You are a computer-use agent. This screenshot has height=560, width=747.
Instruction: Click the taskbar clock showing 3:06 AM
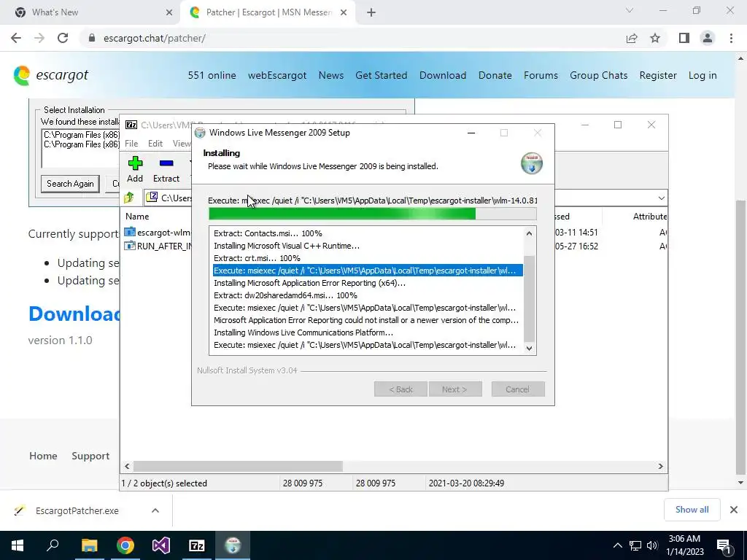(684, 545)
